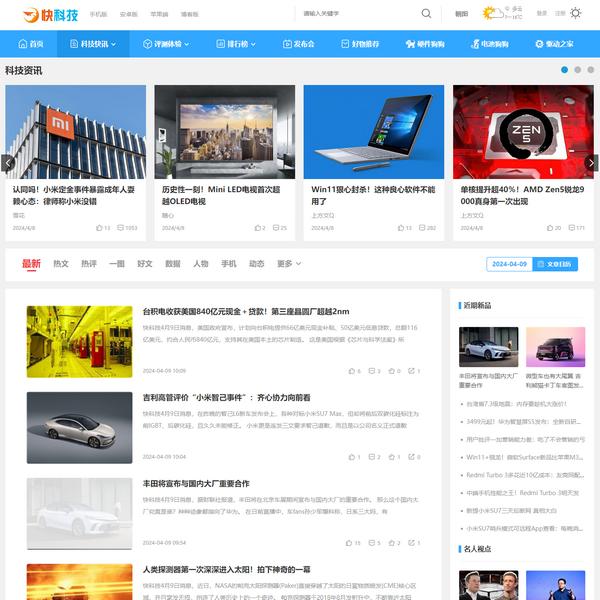Show previous carousel slide with left arrow

(7, 163)
